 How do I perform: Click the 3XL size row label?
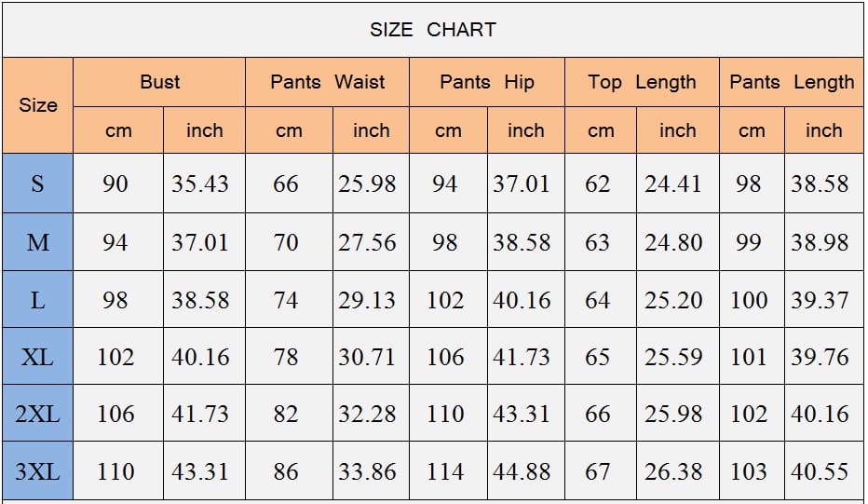tap(37, 470)
